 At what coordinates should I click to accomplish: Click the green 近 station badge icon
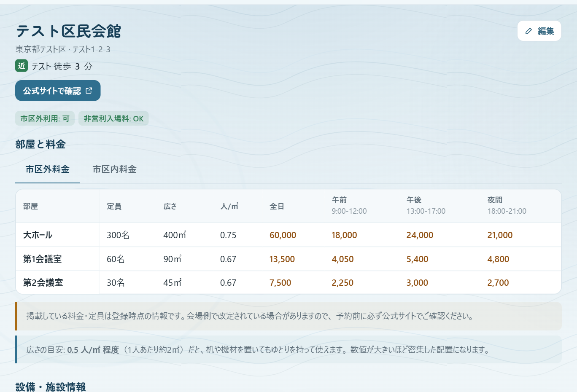(x=22, y=66)
